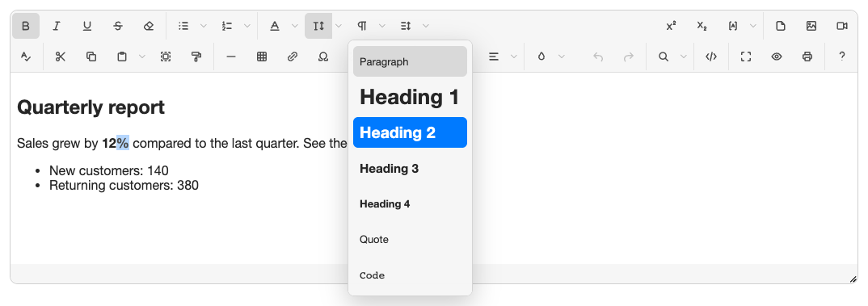Click the New customers: 140 bullet
Viewport: 868px width, 306px height.
(x=108, y=170)
